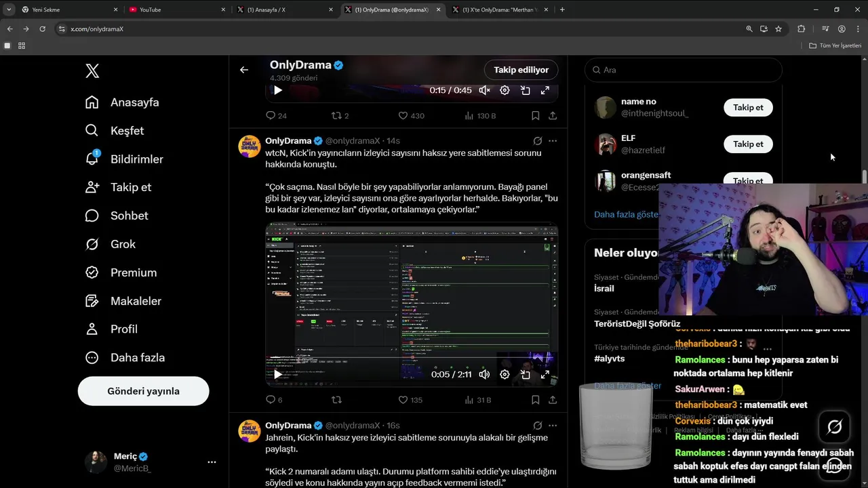Viewport: 868px width, 488px height.
Task: Open more options on wtcN post
Action: click(553, 141)
